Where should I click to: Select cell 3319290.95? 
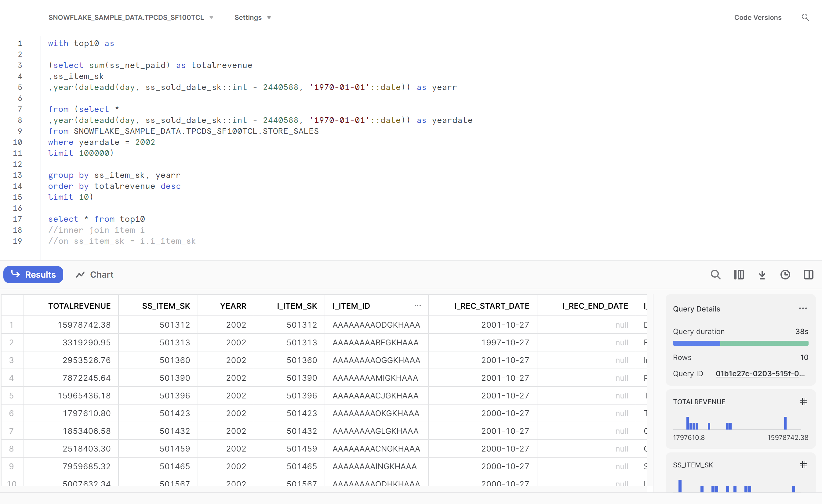71,343
